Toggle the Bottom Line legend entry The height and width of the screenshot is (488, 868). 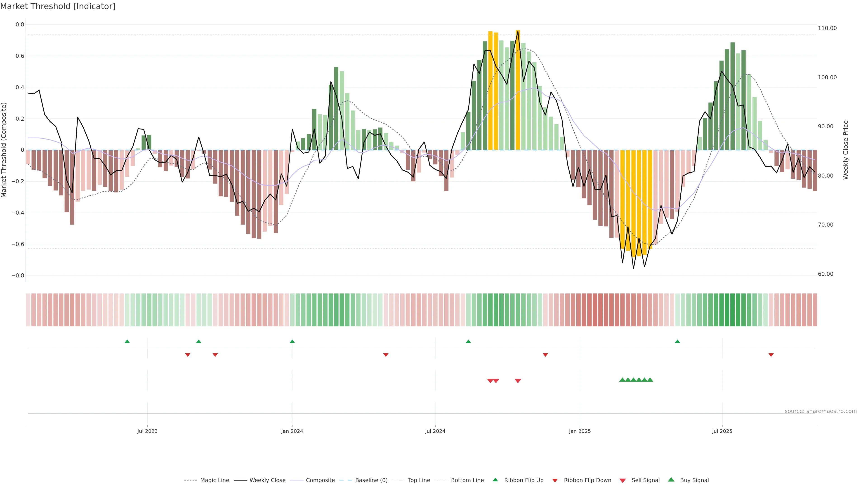coord(467,480)
